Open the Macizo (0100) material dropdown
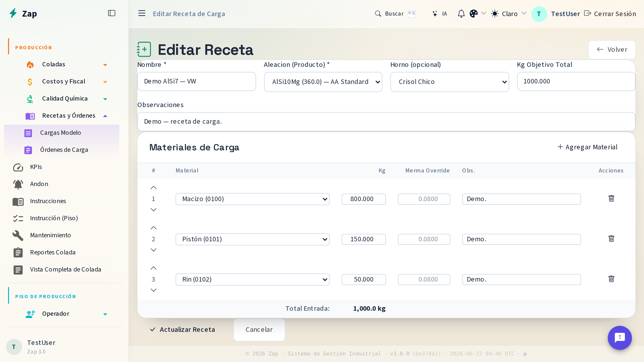This screenshot has height=362, width=644. point(253,199)
